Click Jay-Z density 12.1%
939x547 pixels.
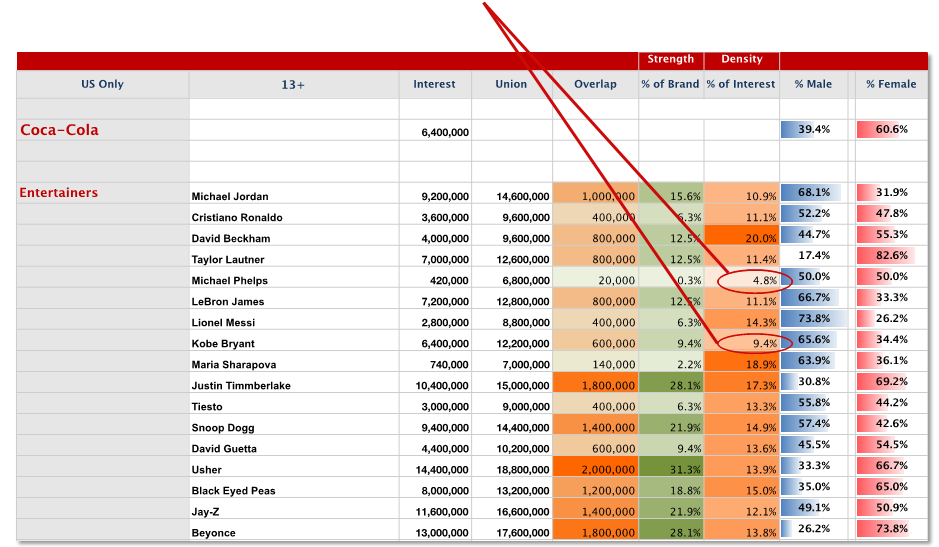tap(742, 509)
